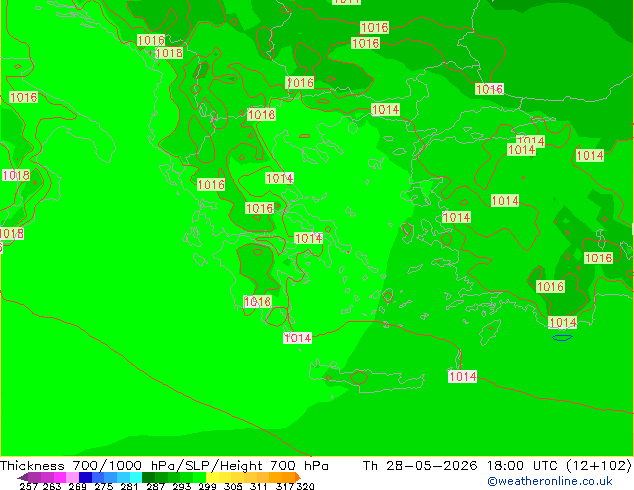This screenshot has width=634, height=490.
Task: Click the legend value 281
Action: (129, 486)
